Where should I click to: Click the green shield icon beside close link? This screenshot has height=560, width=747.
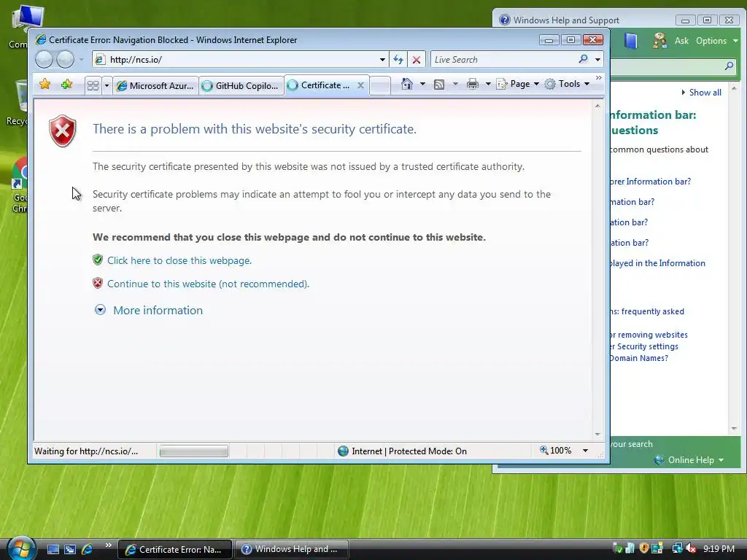coord(98,260)
